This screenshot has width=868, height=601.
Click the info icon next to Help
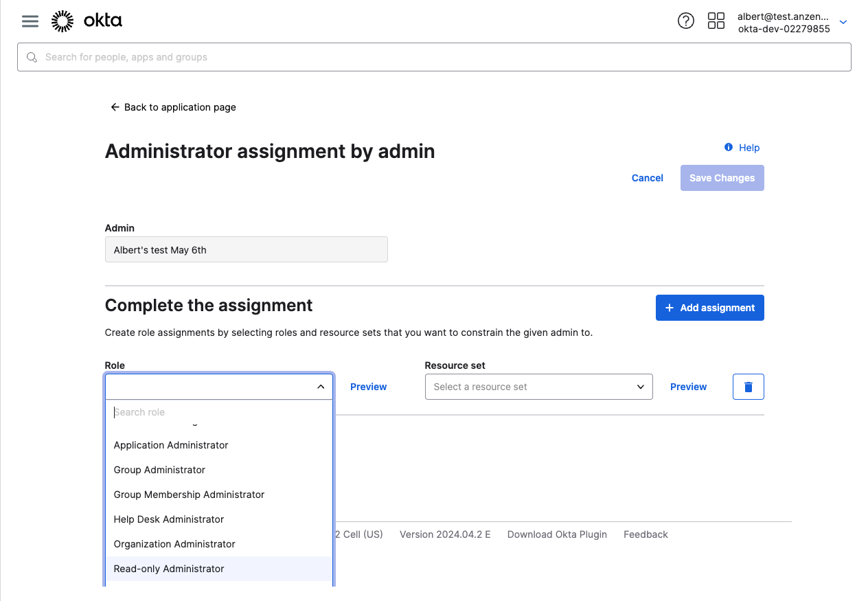[x=729, y=148]
